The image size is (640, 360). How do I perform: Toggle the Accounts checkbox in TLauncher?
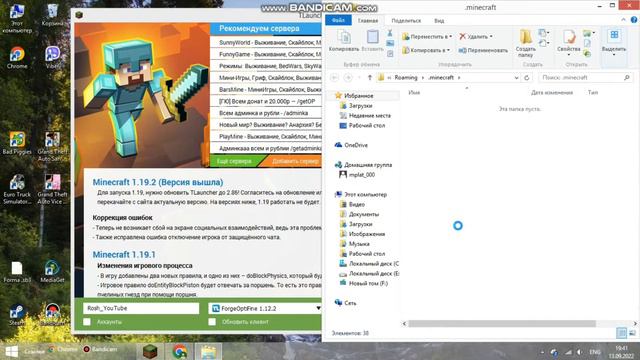87,322
